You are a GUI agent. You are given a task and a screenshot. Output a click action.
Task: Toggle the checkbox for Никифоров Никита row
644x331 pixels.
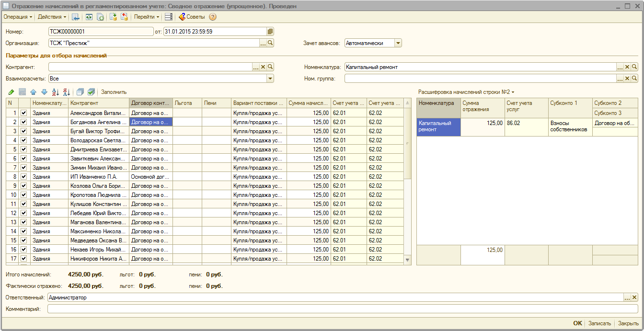pos(23,259)
